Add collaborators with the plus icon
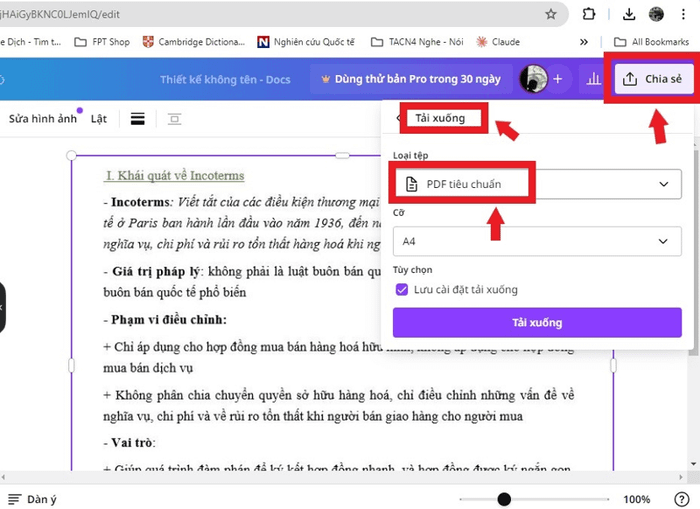This screenshot has width=700, height=509. [558, 79]
